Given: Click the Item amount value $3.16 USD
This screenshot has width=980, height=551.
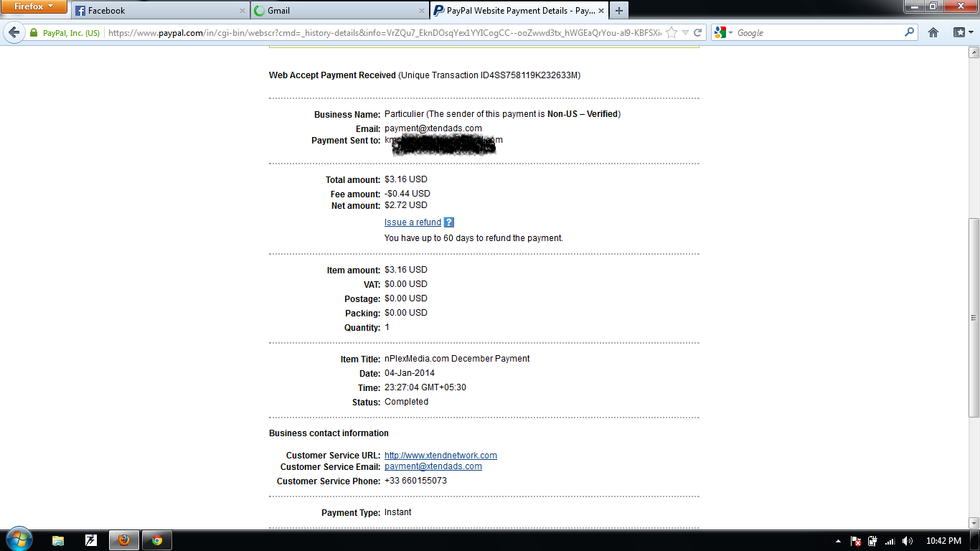Looking at the screenshot, I should (x=406, y=270).
